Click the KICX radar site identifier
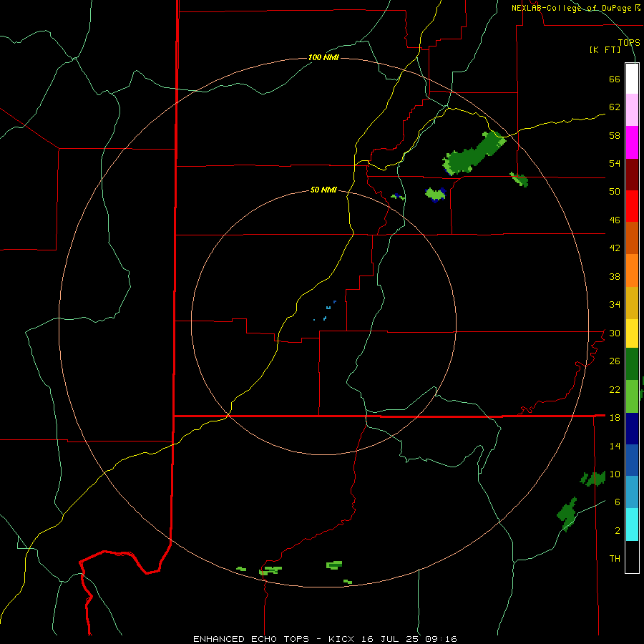 point(343,639)
